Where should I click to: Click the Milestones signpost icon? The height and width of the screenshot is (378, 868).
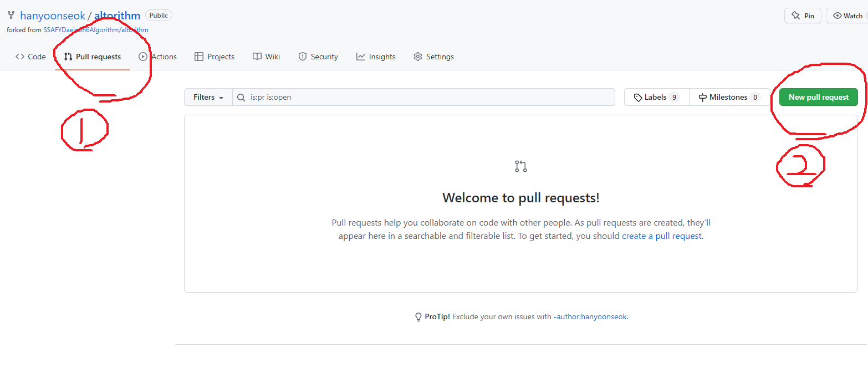703,97
